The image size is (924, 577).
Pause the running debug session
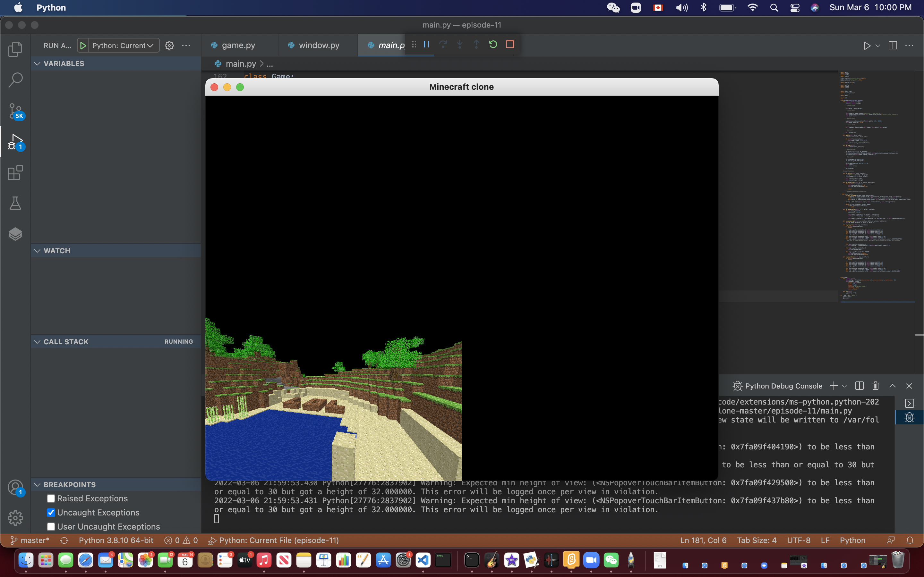tap(426, 44)
